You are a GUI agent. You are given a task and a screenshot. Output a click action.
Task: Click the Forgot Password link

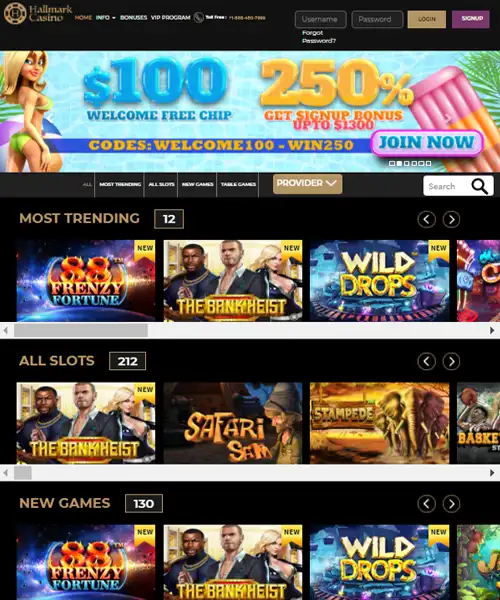[x=319, y=37]
